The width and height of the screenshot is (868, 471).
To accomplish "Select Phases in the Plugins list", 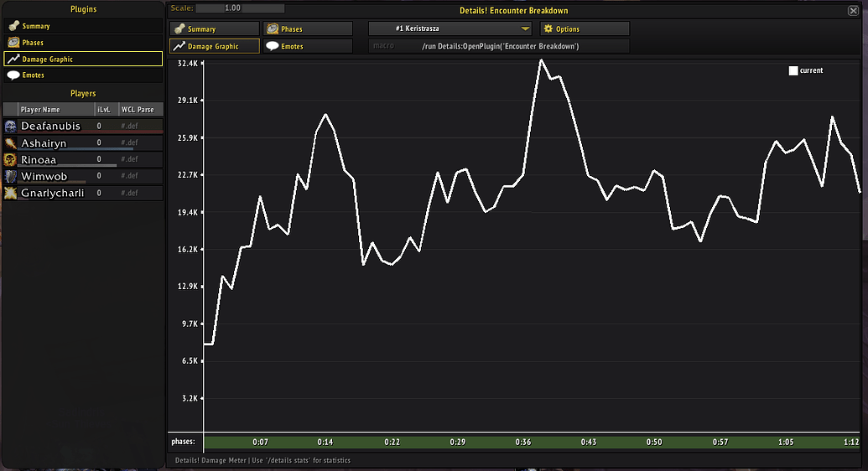I will pos(33,43).
